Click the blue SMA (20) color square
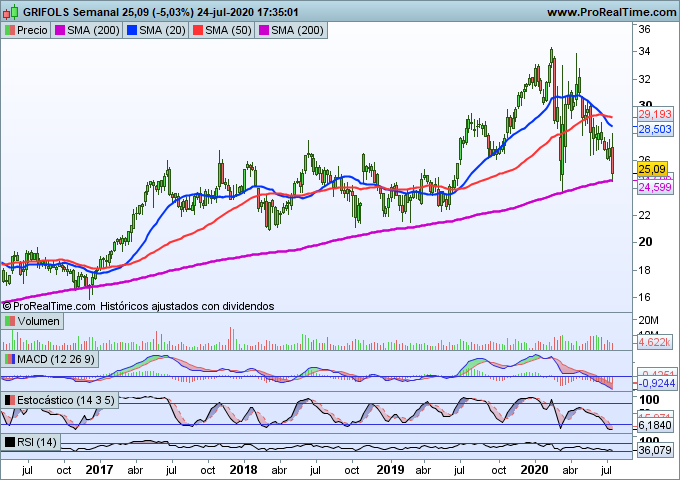 point(130,31)
